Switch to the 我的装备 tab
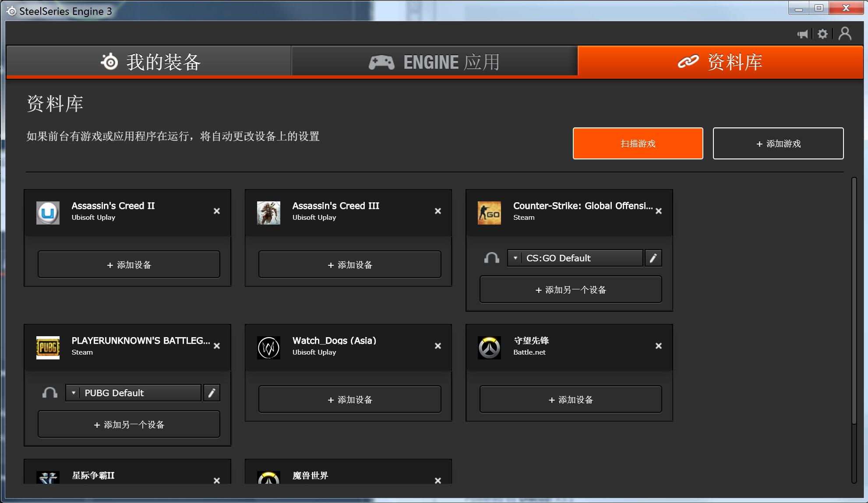The image size is (868, 503). coord(149,62)
